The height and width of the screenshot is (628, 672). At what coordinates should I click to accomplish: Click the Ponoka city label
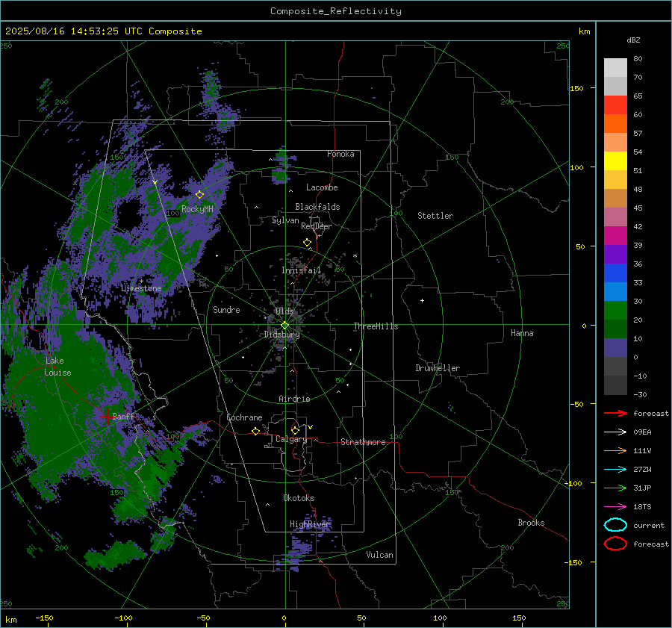(x=340, y=154)
